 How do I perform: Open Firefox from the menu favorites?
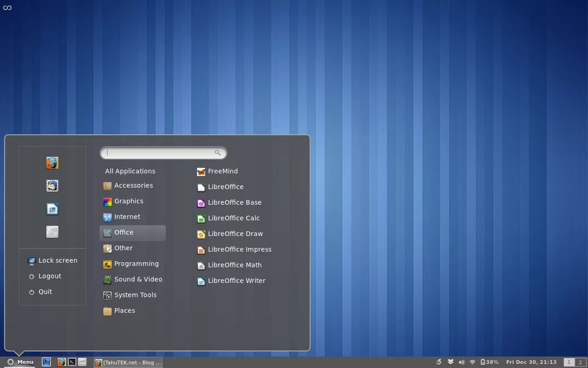(52, 163)
